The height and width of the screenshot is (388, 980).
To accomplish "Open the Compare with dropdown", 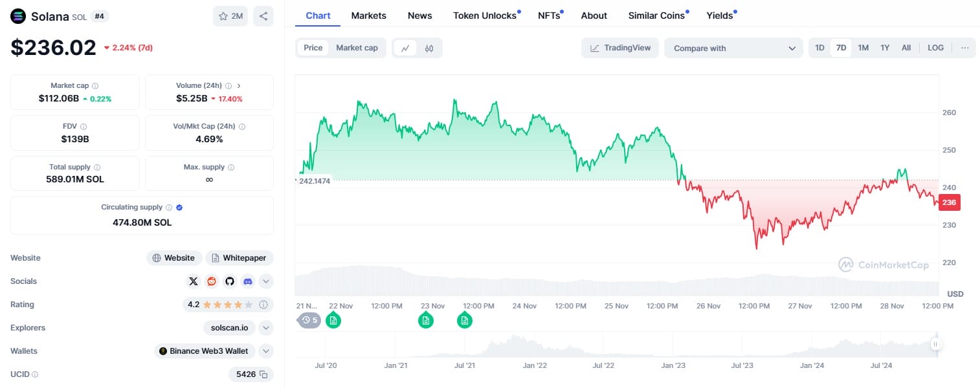I will (733, 48).
